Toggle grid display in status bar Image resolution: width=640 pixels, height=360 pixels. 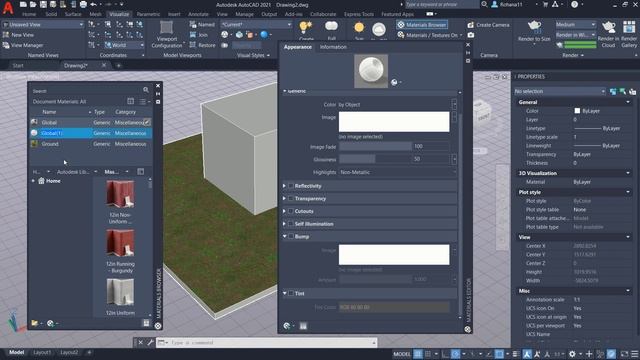[x=418, y=354]
